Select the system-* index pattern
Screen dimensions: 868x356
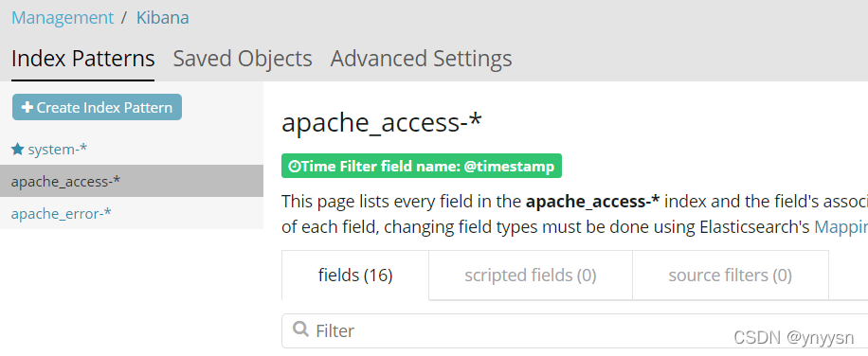coord(57,150)
